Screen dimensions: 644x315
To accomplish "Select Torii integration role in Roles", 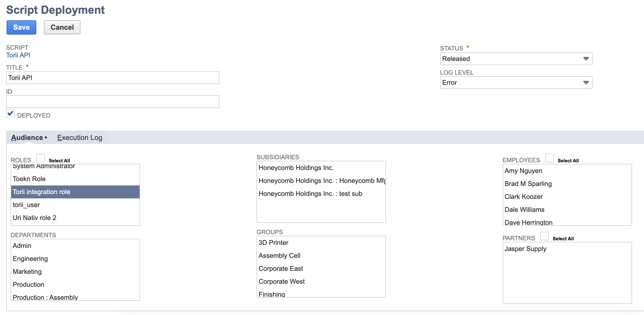I will tap(75, 192).
